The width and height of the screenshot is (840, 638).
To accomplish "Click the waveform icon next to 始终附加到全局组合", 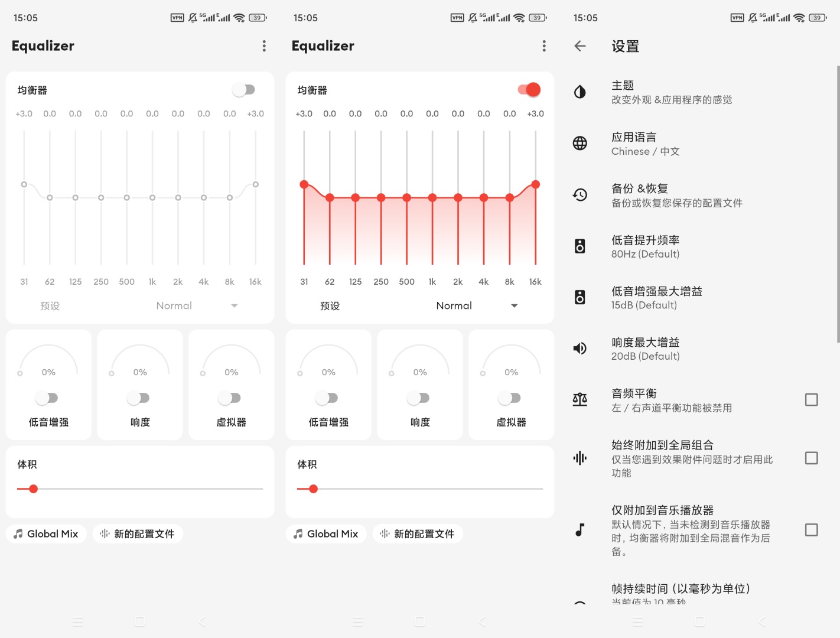I will tap(579, 458).
